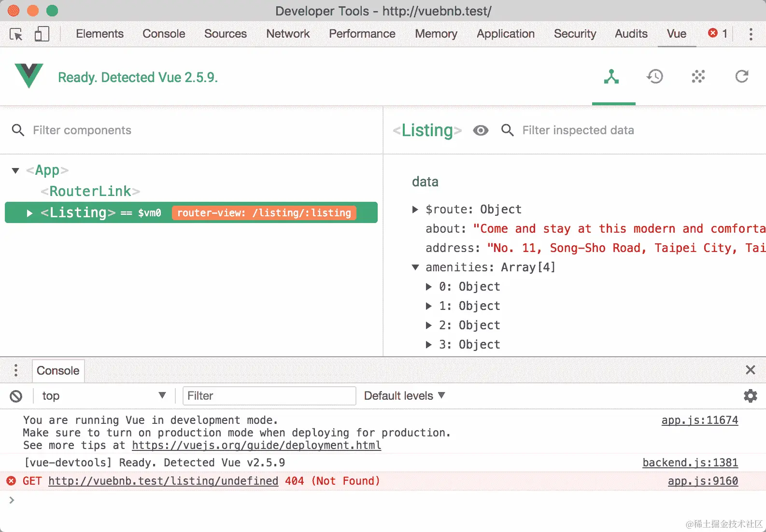Select the RouterLink component

tap(90, 191)
